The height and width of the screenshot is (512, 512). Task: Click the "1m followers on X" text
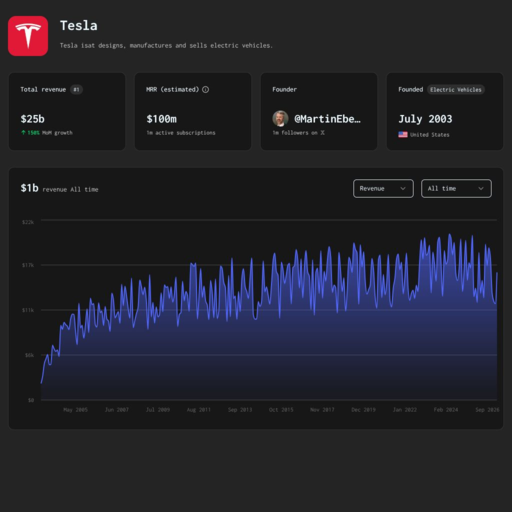coord(298,133)
